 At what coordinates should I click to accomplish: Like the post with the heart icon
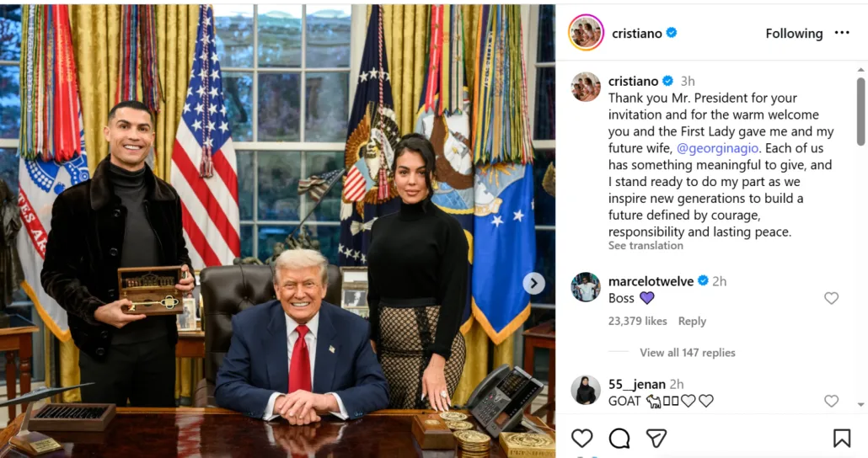coord(581,438)
